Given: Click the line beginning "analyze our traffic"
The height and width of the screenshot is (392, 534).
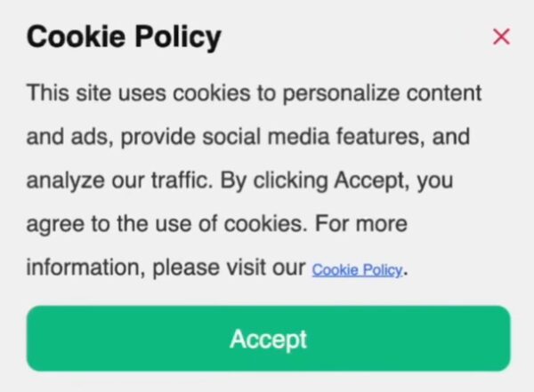Looking at the screenshot, I should (x=239, y=181).
